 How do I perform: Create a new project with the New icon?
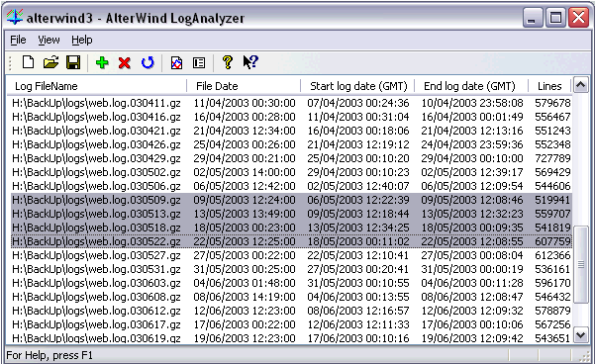click(28, 62)
